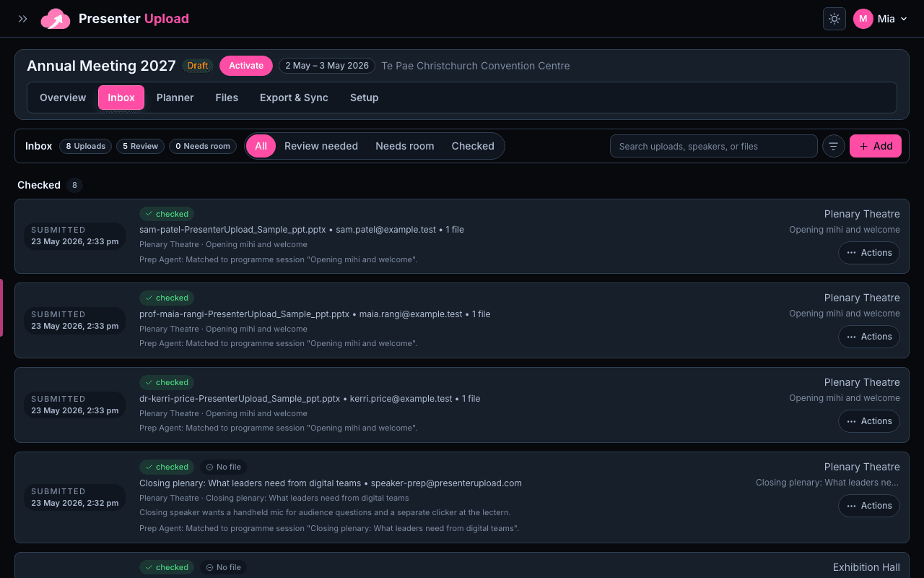This screenshot has height=578, width=924.
Task: Click the search uploads input field
Action: coord(714,146)
